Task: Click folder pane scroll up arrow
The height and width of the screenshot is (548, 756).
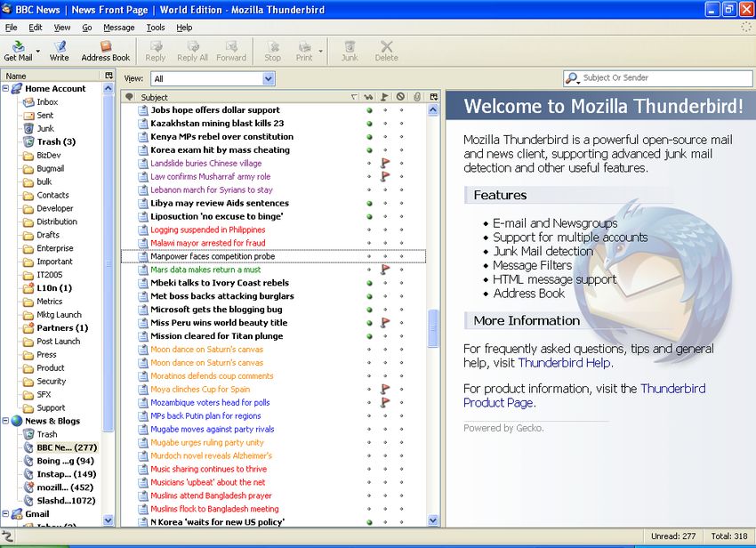Action: [108, 88]
